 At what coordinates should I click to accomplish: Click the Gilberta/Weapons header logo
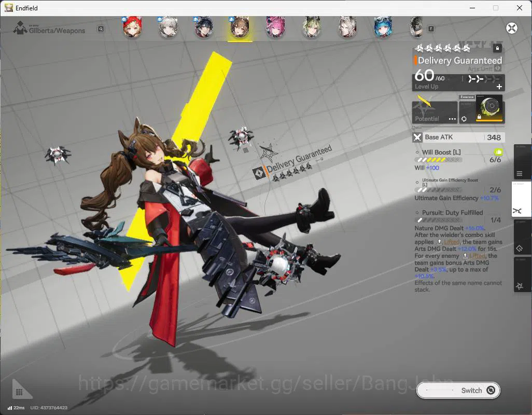coord(20,28)
